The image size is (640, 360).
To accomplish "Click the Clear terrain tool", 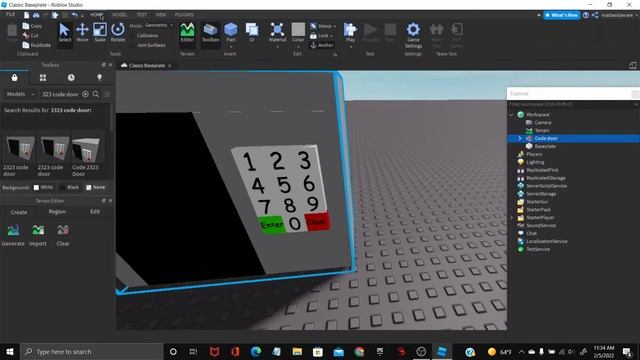I will tap(63, 235).
